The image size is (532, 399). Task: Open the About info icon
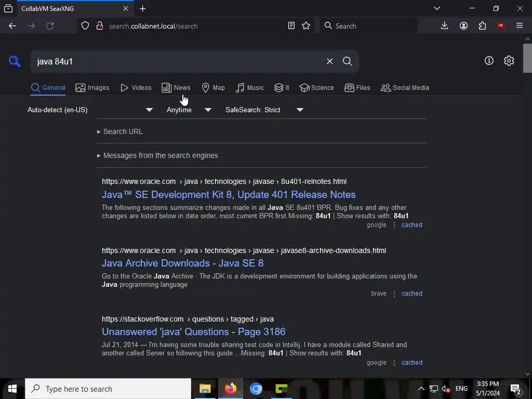tap(489, 61)
